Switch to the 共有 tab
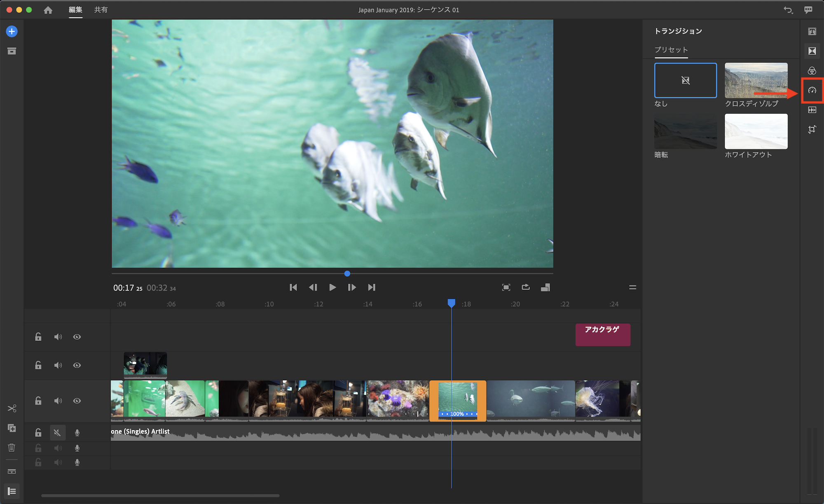This screenshot has height=504, width=824. click(101, 9)
